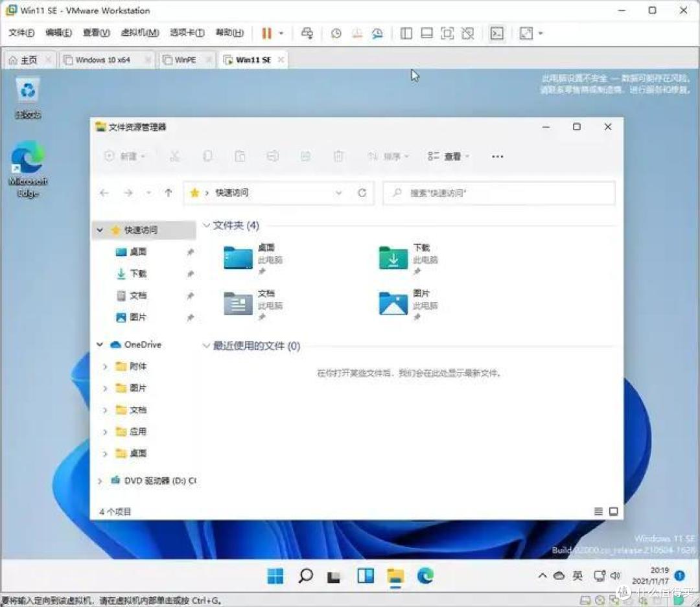The image size is (700, 607).
Task: Open the 下载 folder tile
Action: tap(408, 258)
